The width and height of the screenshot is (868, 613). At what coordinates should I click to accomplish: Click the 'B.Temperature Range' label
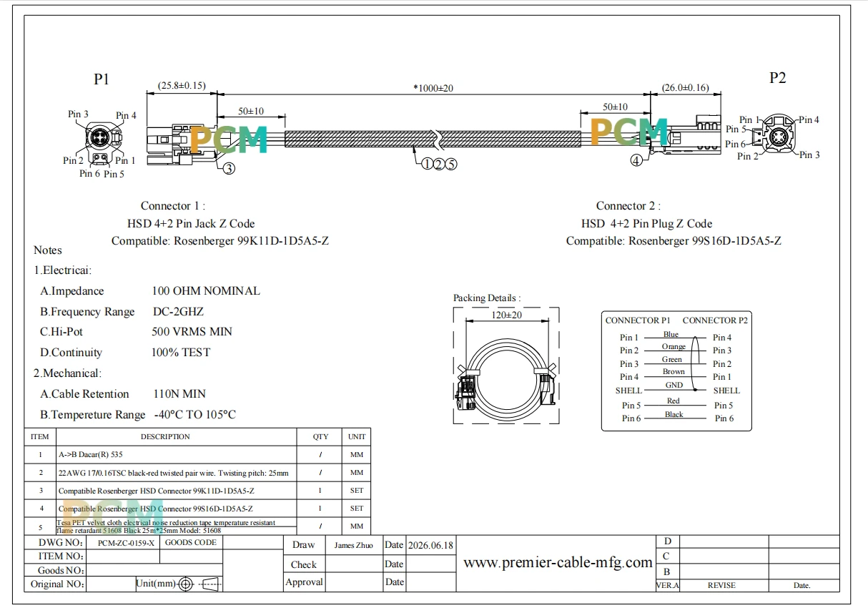(93, 415)
